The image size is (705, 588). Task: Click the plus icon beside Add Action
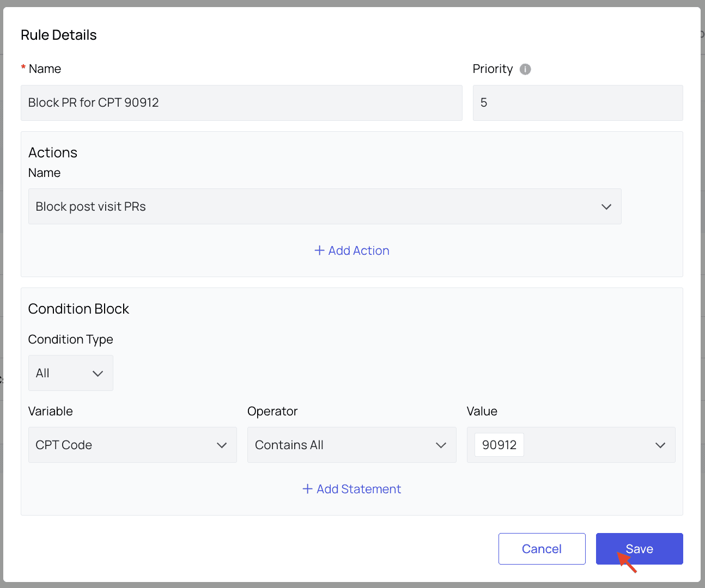320,250
